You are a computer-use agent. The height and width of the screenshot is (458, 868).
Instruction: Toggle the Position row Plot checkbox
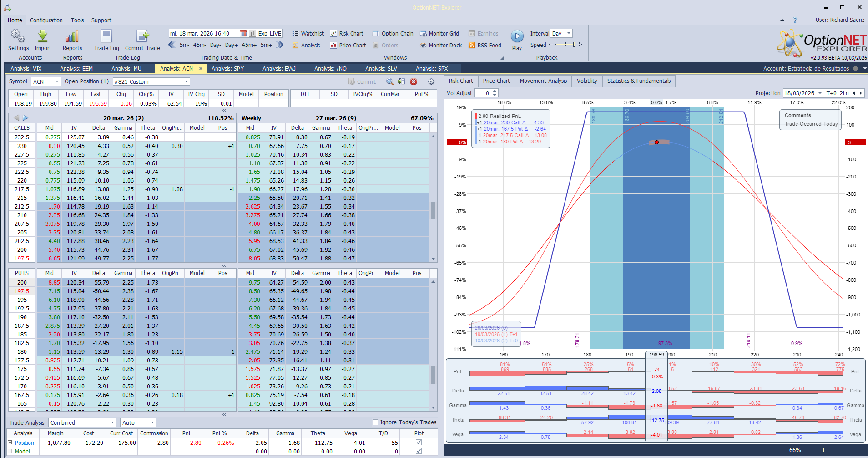[x=419, y=443]
